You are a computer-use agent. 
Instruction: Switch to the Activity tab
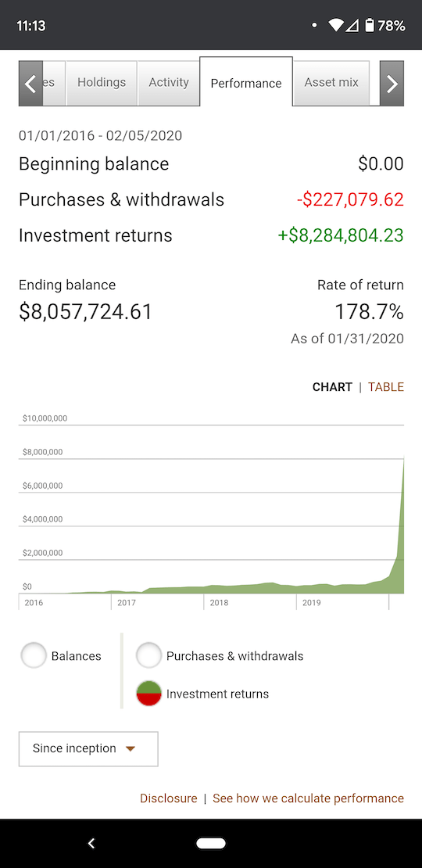[169, 82]
